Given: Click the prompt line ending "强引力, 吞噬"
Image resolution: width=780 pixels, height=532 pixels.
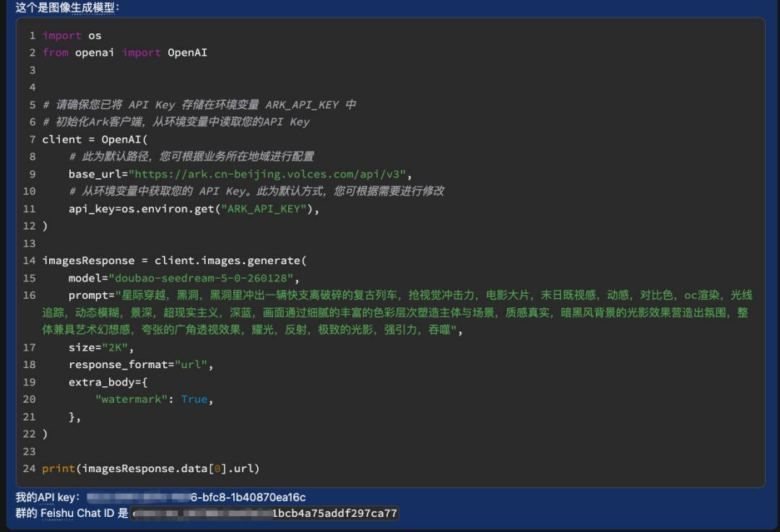Looking at the screenshot, I should point(252,330).
